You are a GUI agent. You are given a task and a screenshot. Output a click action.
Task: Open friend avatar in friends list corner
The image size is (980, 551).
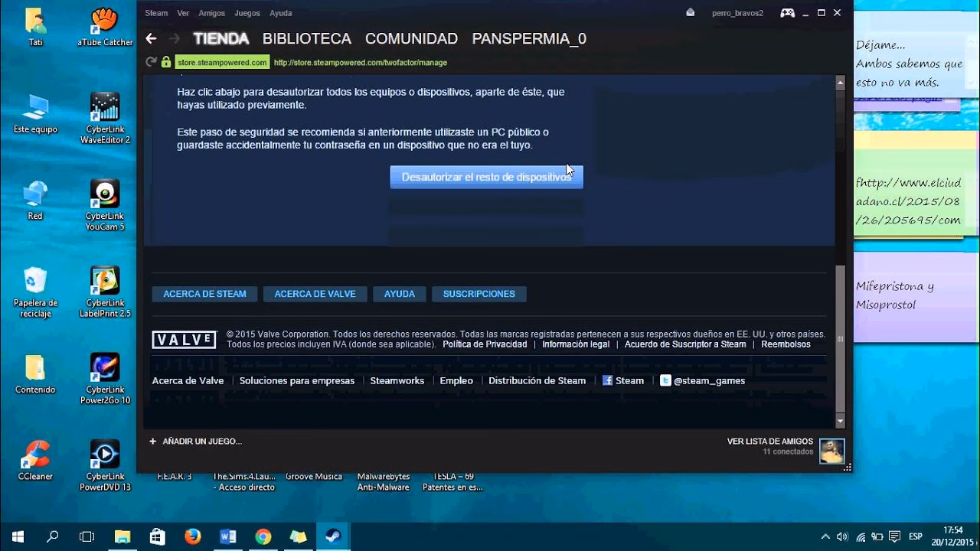(x=831, y=451)
